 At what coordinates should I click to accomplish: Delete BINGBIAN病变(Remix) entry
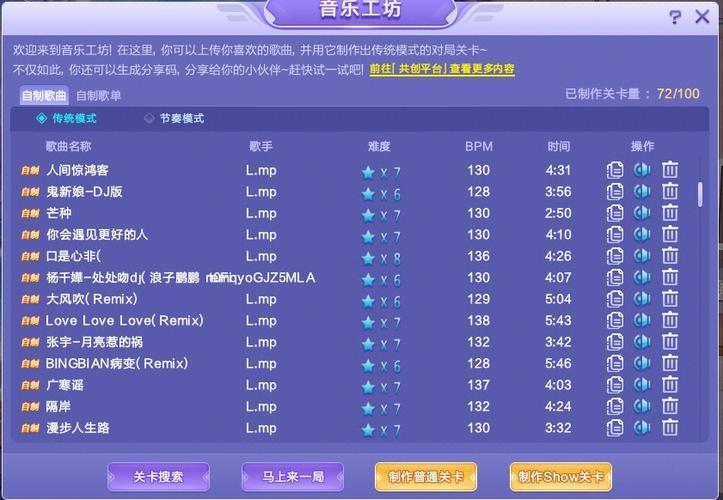coord(670,363)
